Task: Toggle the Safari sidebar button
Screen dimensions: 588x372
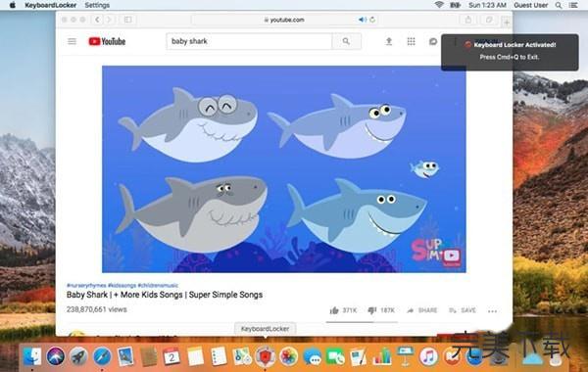Action: coord(127,20)
